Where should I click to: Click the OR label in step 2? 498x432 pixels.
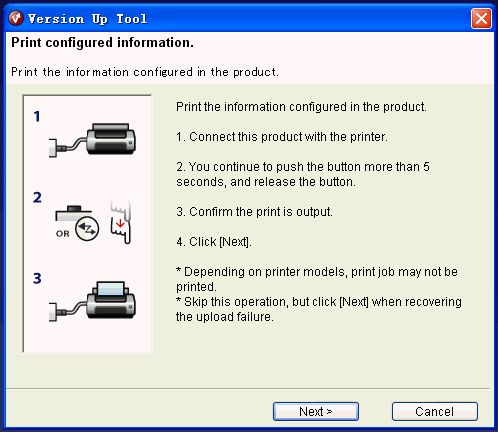click(x=63, y=234)
